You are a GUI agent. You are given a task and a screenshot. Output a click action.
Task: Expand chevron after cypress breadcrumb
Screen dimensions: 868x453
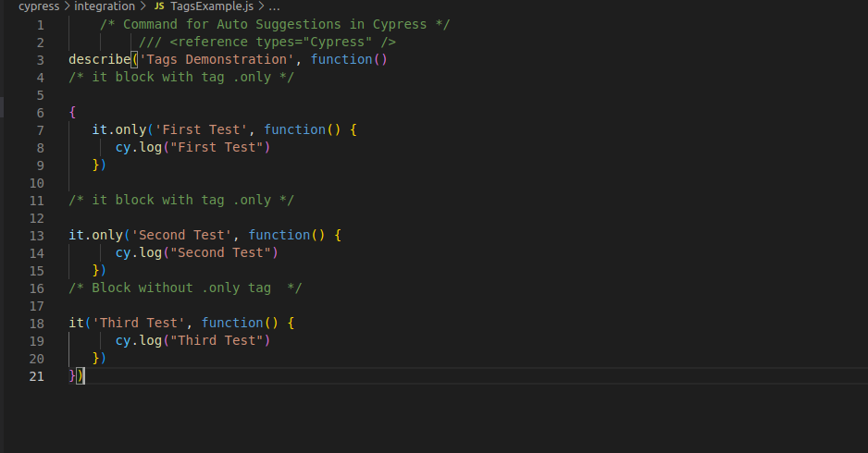point(67,6)
